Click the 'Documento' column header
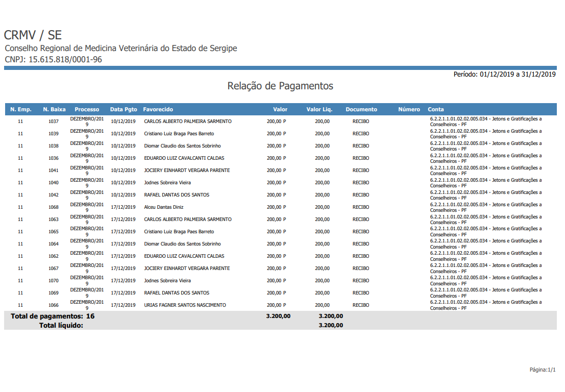 [361, 109]
